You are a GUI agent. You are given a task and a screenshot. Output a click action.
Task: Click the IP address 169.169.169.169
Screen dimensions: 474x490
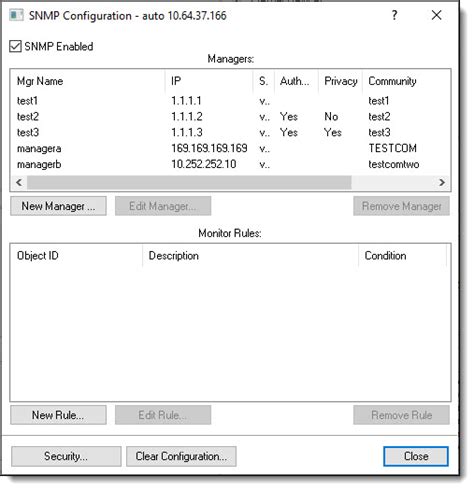209,148
